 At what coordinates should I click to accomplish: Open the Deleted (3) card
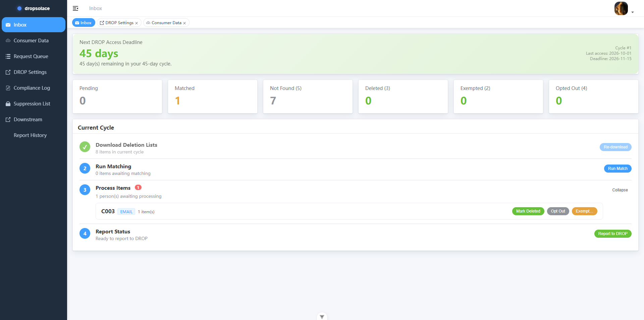click(x=403, y=96)
